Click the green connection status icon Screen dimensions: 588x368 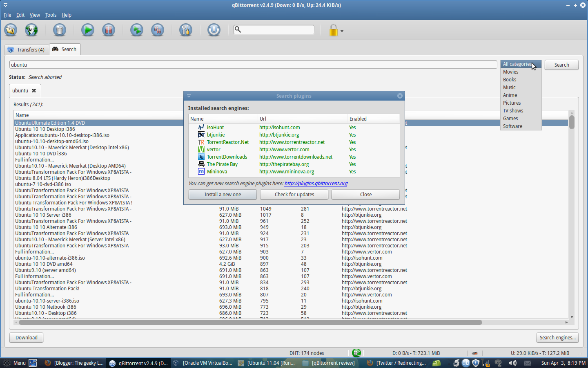(356, 353)
